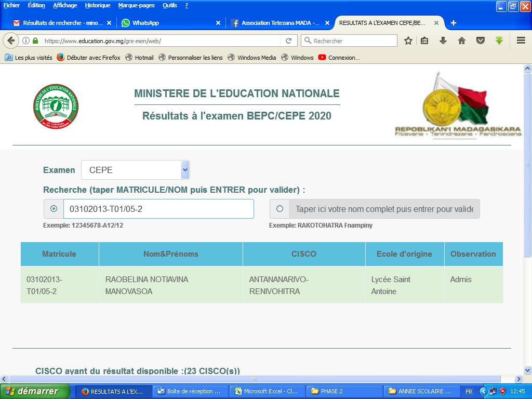Open the downloads arrow in toolbar

(443, 41)
